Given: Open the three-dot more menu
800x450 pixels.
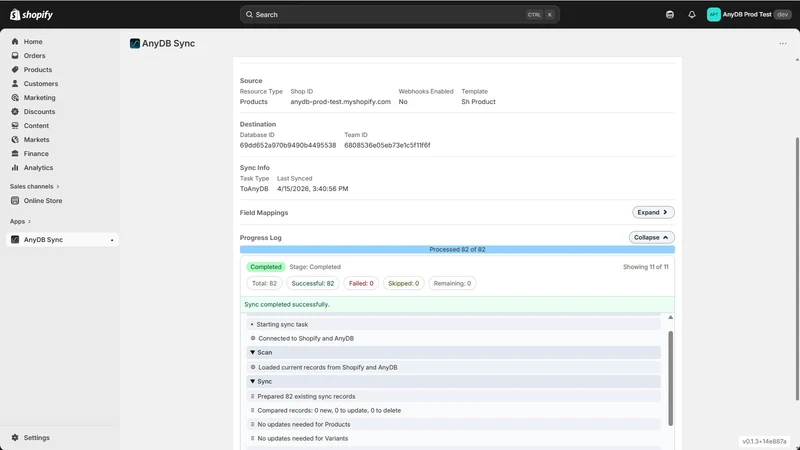Looking at the screenshot, I should [783, 43].
